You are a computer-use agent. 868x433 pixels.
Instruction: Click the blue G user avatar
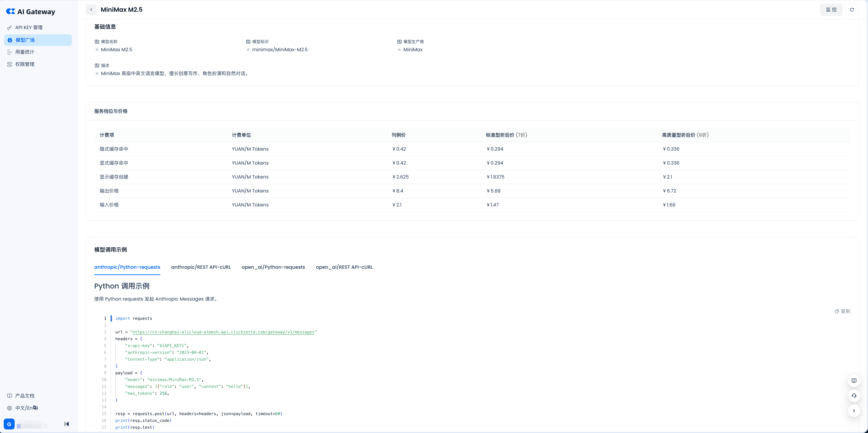click(x=9, y=424)
